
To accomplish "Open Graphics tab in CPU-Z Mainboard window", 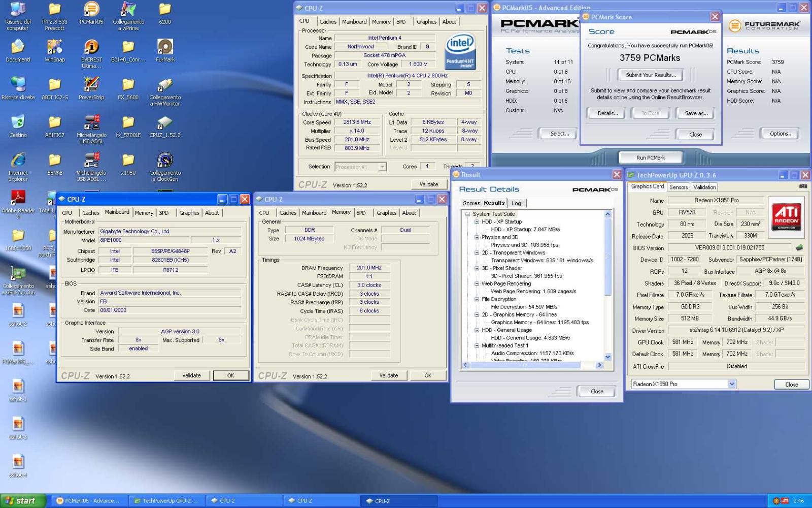I will [x=189, y=213].
